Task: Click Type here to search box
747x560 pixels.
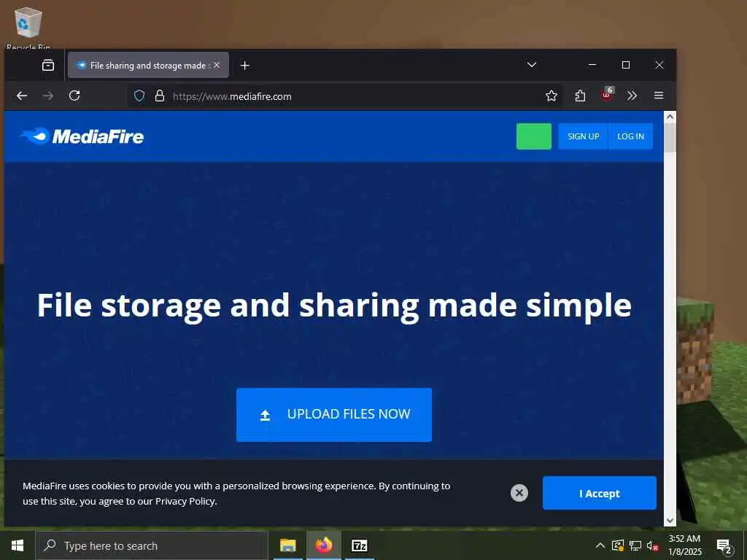Action: click(x=152, y=545)
